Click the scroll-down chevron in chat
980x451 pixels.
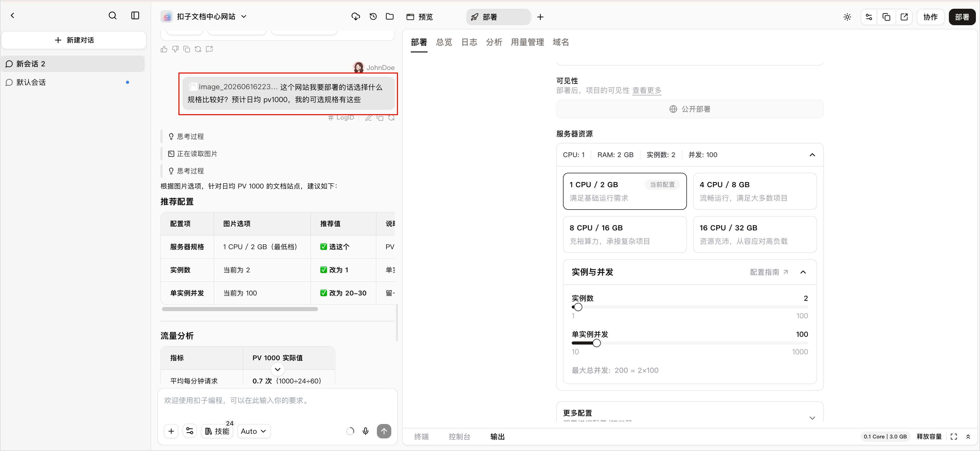[x=278, y=369]
